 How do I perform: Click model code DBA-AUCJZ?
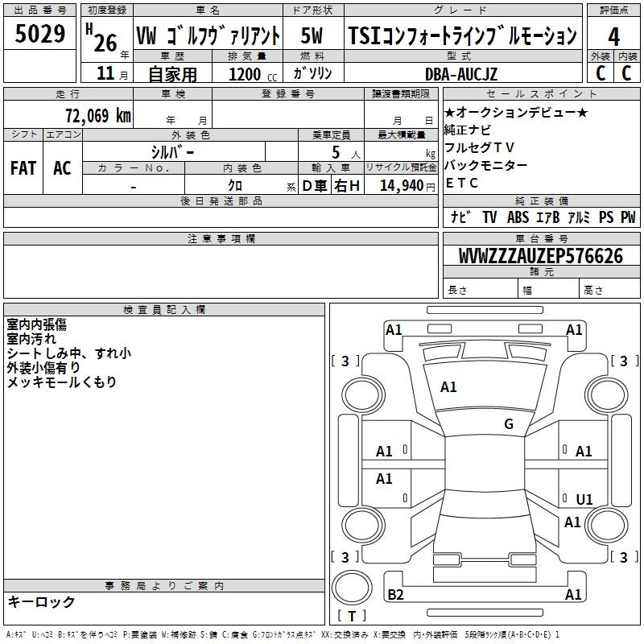click(x=461, y=74)
